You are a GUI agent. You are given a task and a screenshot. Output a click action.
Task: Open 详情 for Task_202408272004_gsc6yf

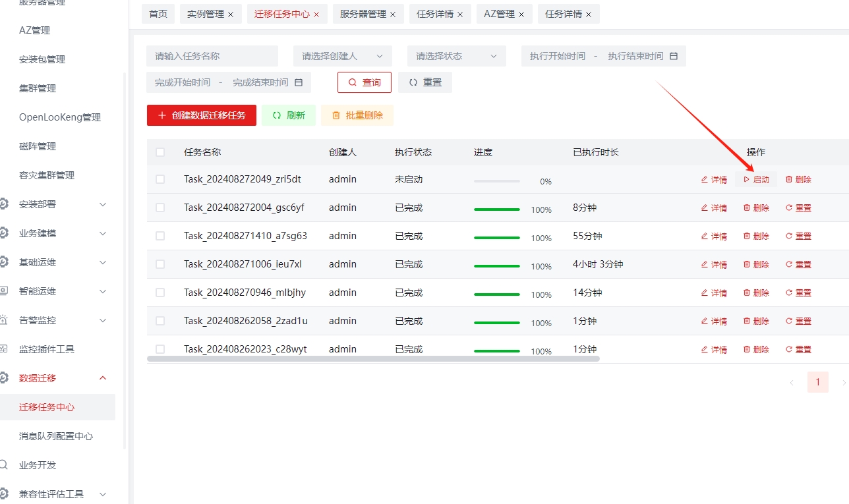pos(714,208)
